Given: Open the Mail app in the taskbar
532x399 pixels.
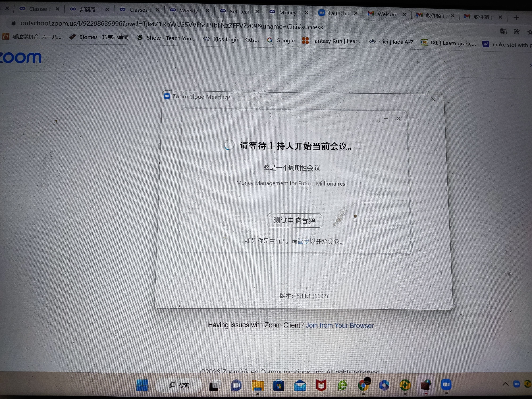Looking at the screenshot, I should [x=300, y=386].
